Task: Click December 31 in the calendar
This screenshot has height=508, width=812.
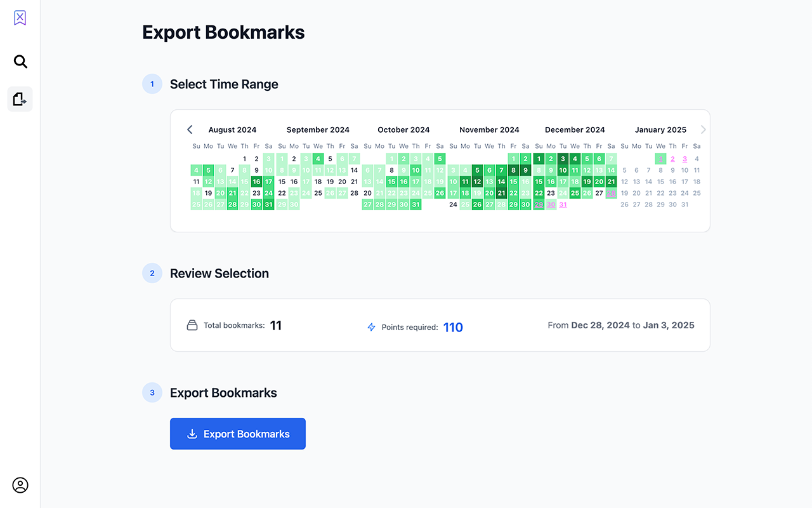Action: click(x=563, y=204)
